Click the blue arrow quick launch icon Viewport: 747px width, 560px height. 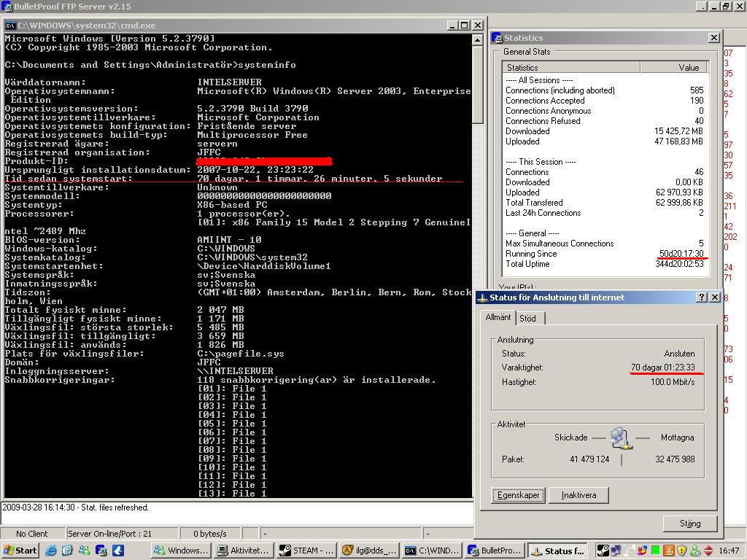click(x=117, y=551)
